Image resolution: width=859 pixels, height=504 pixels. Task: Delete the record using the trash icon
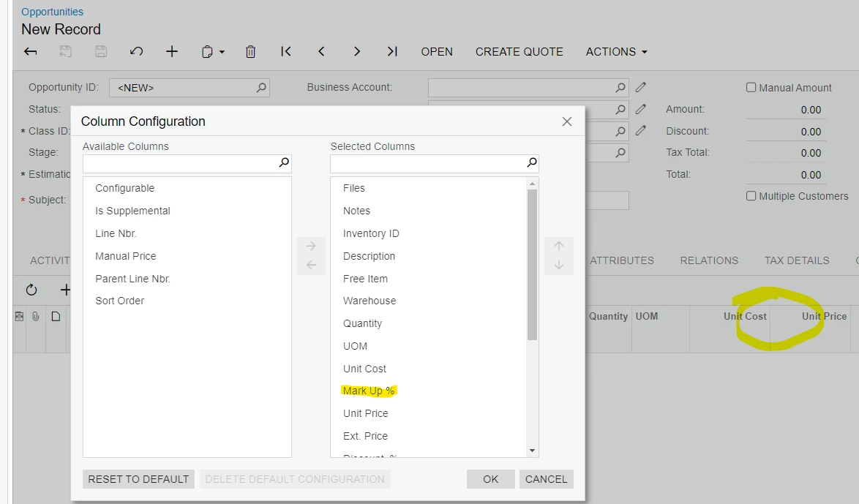click(x=250, y=51)
